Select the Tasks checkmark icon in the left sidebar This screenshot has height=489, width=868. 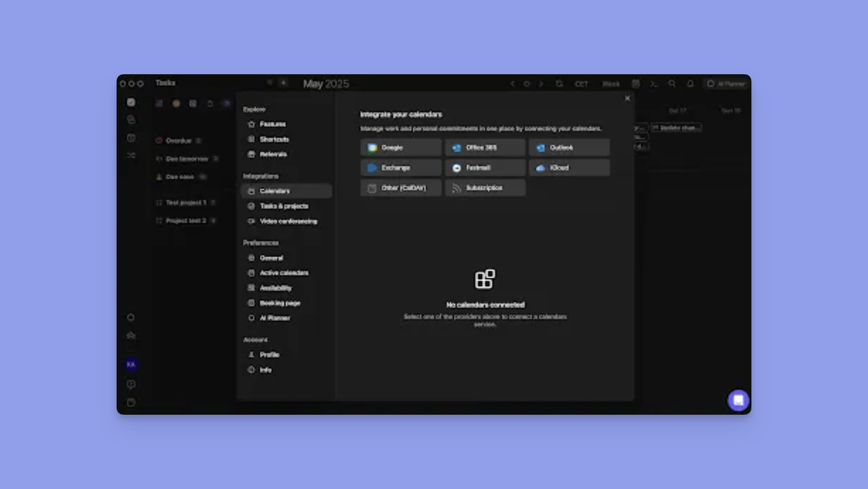(131, 102)
